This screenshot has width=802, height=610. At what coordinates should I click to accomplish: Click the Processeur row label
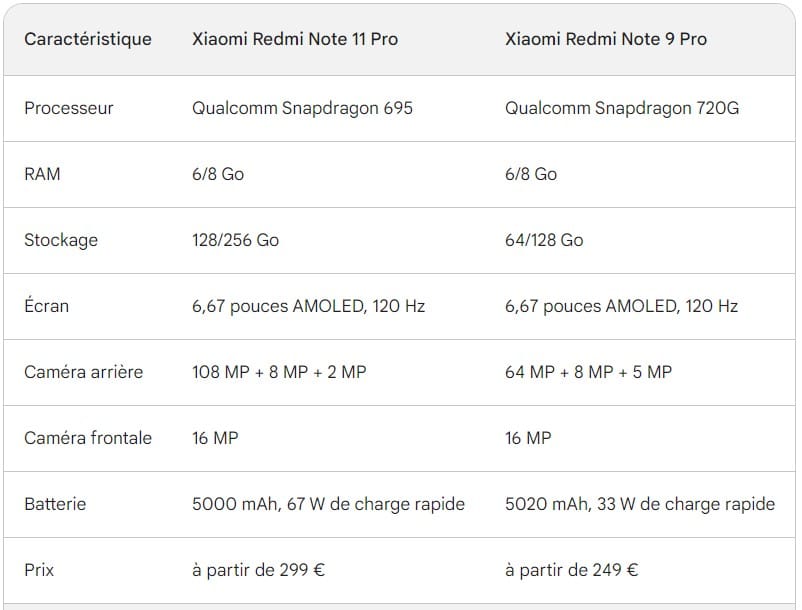coord(69,108)
